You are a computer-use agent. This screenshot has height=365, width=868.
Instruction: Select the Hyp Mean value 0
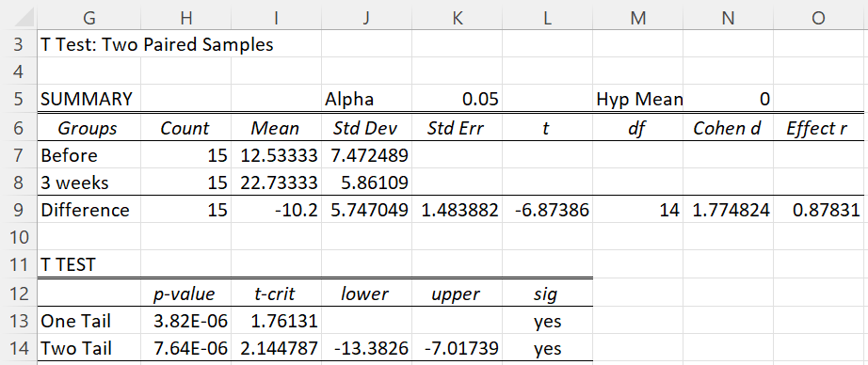pyautogui.click(x=728, y=99)
